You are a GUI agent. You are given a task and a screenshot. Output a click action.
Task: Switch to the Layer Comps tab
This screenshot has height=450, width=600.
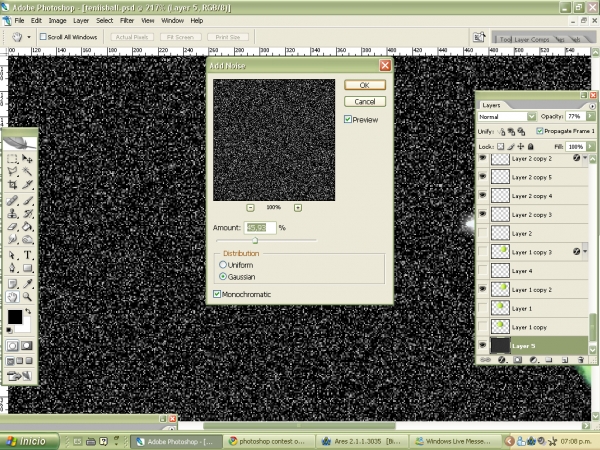532,39
